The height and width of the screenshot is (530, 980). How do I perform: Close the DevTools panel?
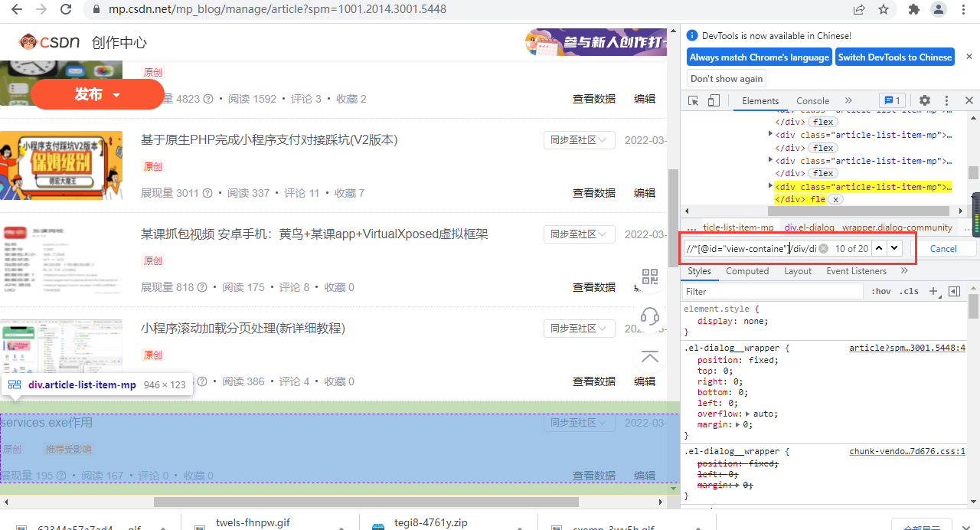(x=969, y=100)
